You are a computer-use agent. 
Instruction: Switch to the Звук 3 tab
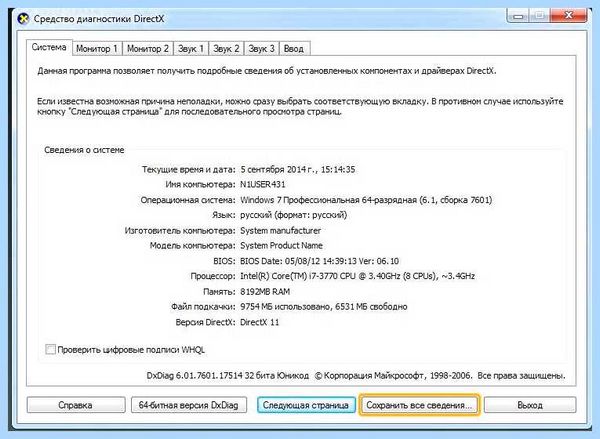pos(261,49)
